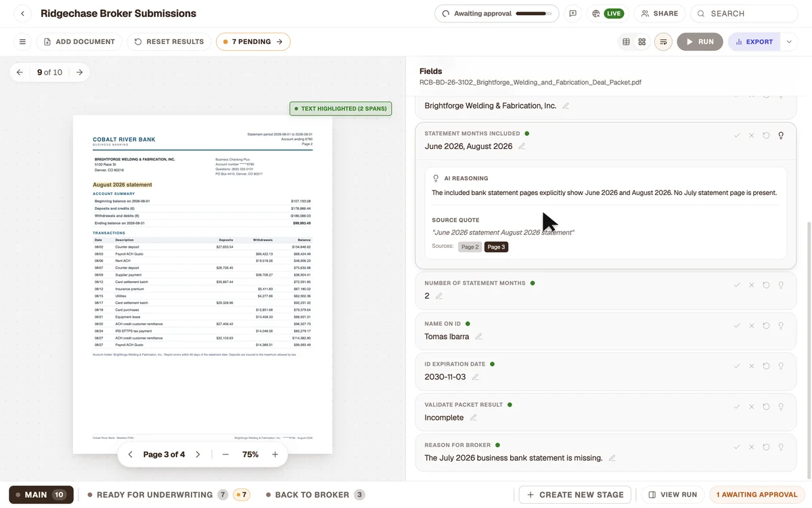The height and width of the screenshot is (508, 812).
Task: Open the add comment icon
Action: pos(573,14)
